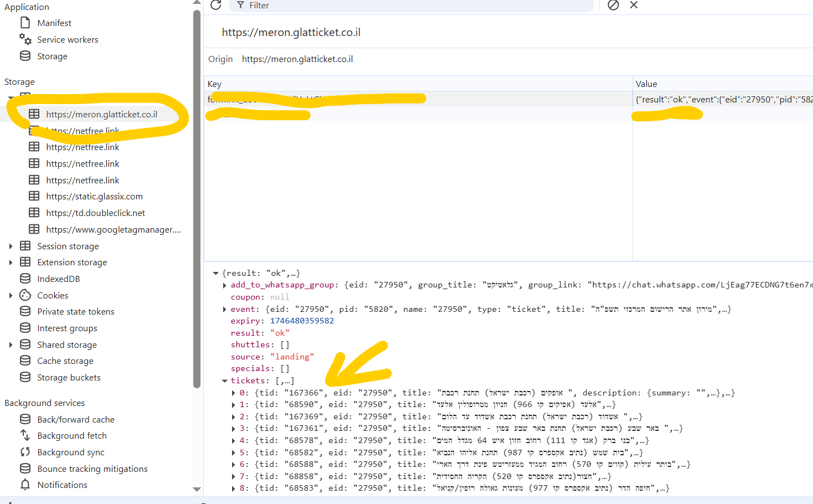Click the database icon beside Storage under Application
813x504 pixels.
click(25, 56)
